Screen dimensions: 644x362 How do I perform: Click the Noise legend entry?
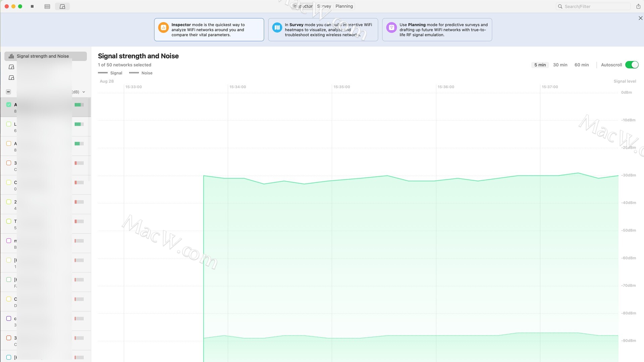point(141,73)
